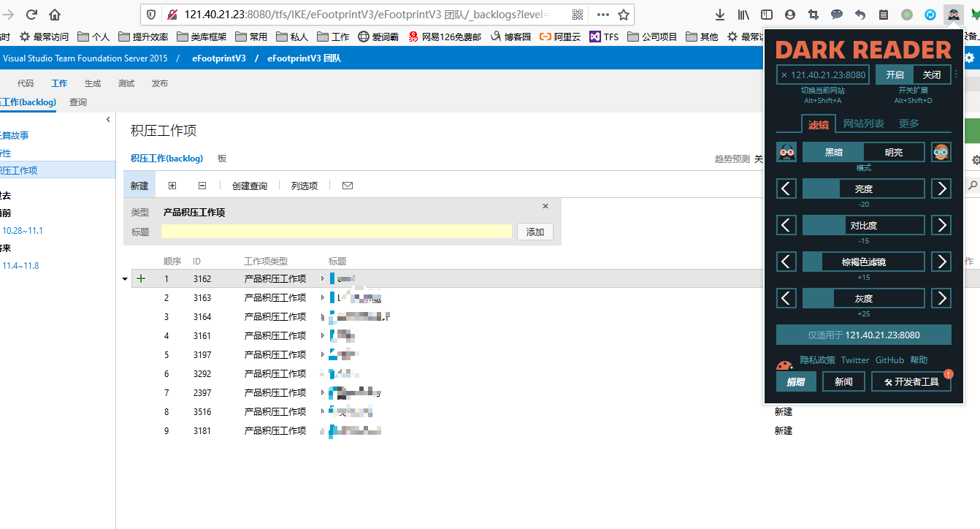
Task: Open the 代码 tab in TFS navigation
Action: pos(26,83)
